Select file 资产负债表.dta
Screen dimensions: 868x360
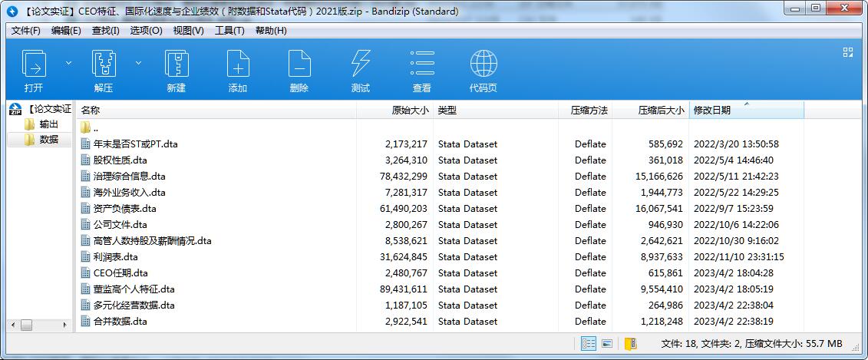(x=125, y=208)
